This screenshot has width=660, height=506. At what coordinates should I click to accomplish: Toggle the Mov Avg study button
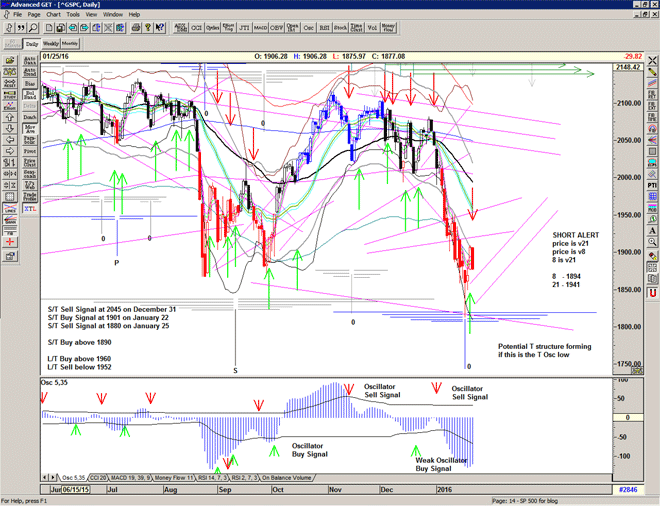[30, 128]
